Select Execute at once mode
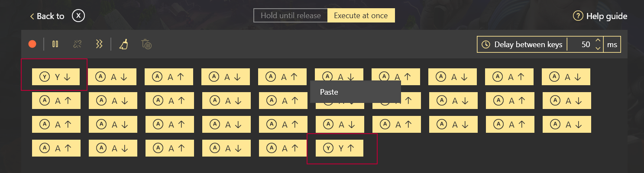Viewport: 644px width, 173px height. (x=361, y=16)
